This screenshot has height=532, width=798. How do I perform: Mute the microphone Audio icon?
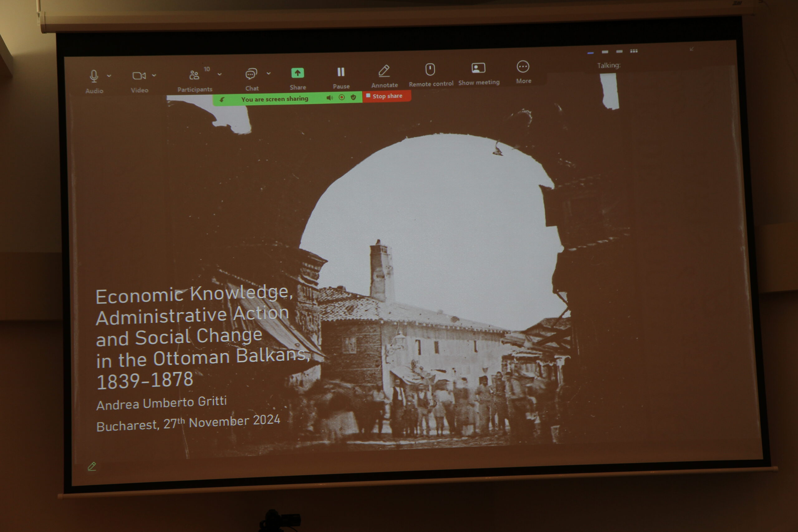(94, 76)
